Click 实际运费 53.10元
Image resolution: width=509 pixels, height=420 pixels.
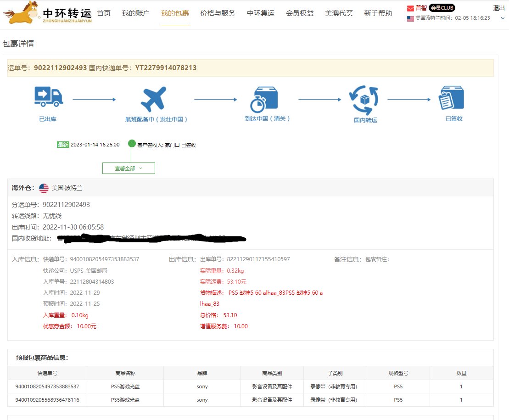[x=224, y=281]
